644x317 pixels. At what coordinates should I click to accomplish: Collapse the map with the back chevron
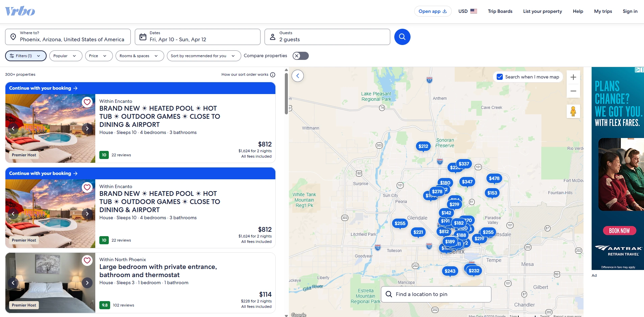click(x=298, y=76)
